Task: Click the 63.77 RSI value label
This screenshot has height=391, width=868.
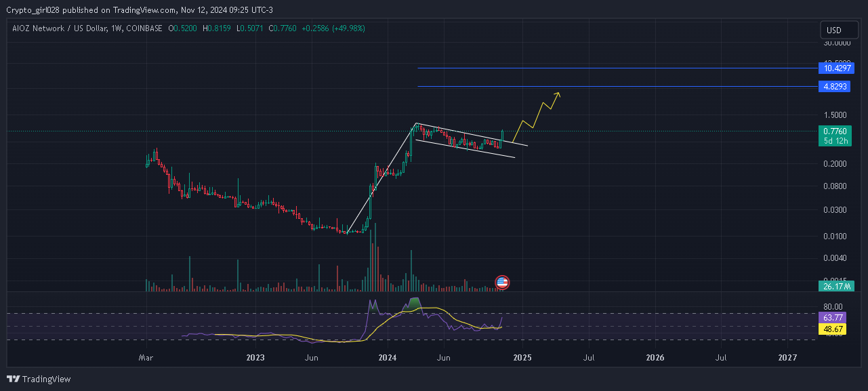Action: coord(832,317)
